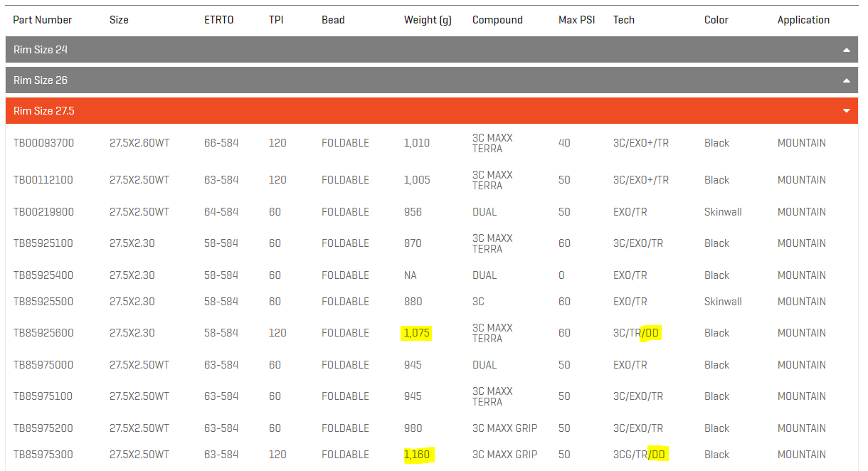Click the Rim Size 24 header bar
Image resolution: width=868 pixels, height=471 pixels.
tap(432, 50)
